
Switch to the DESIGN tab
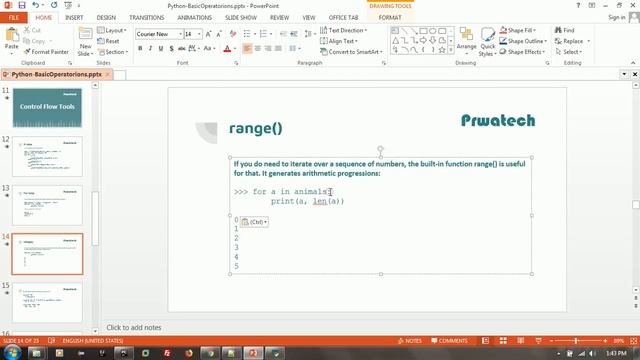[x=106, y=18]
